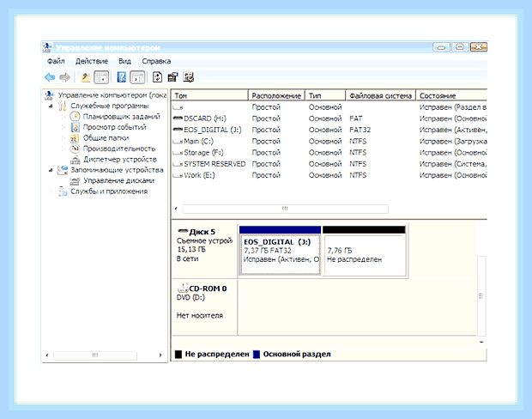Select EOS_DIGITAL 7,37 ГБ partition block
The height and width of the screenshot is (419, 532).
[280, 251]
